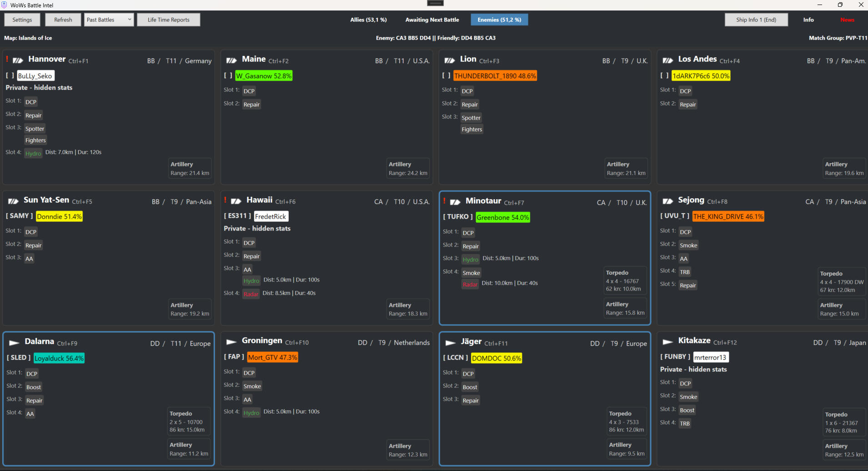Hit the Refresh button
Image resolution: width=868 pixels, height=471 pixels.
point(63,20)
